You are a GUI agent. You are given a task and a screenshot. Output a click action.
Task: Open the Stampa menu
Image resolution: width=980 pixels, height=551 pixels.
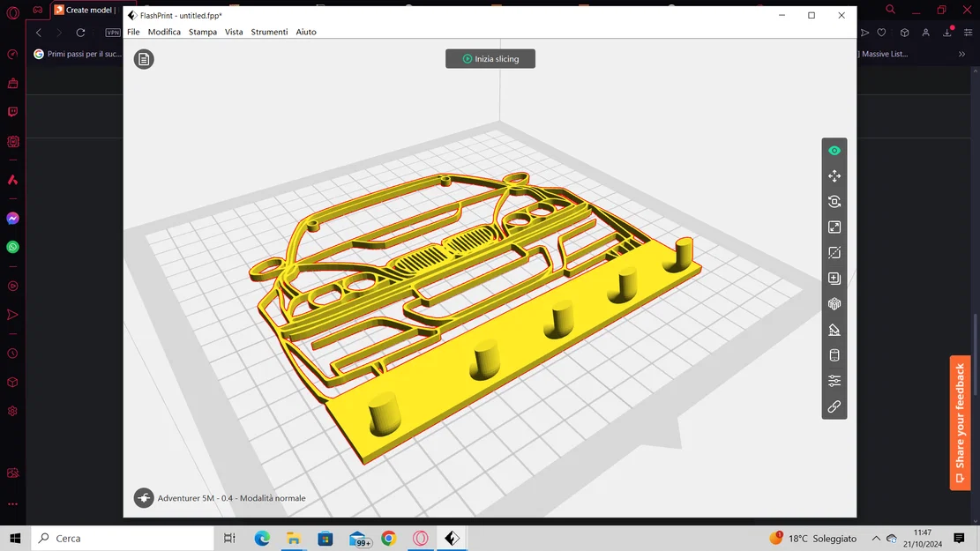coord(202,32)
